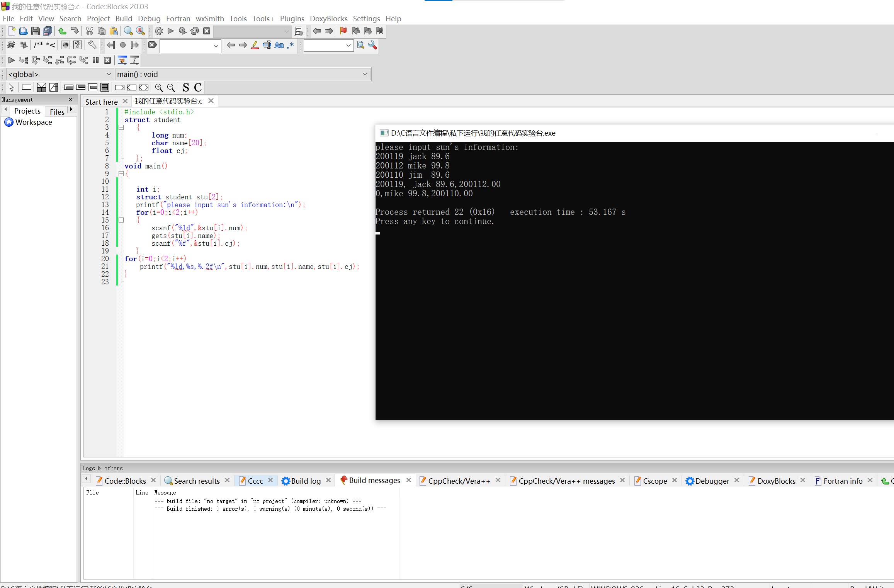Open the Build menu
The width and height of the screenshot is (894, 588).
point(124,19)
